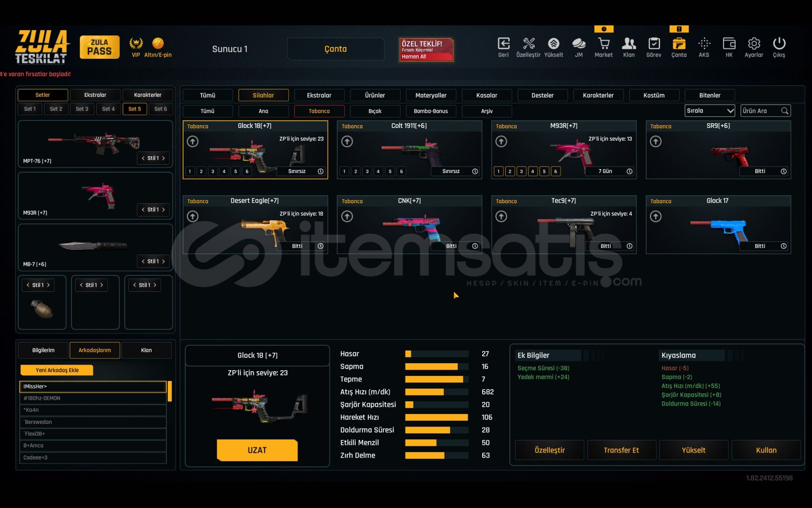812x508 pixels.
Task: Select the Set 3 loadout tab
Action: tap(82, 109)
